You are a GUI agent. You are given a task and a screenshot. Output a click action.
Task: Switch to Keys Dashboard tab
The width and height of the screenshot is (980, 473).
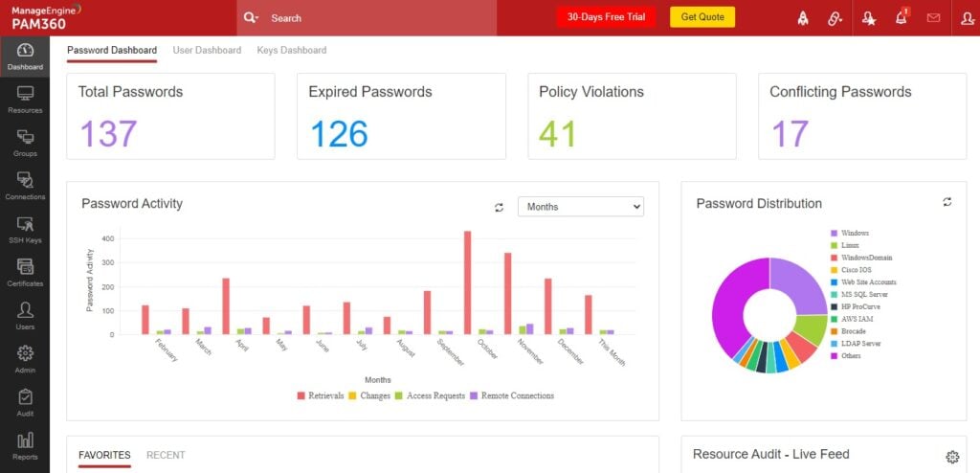pos(291,50)
